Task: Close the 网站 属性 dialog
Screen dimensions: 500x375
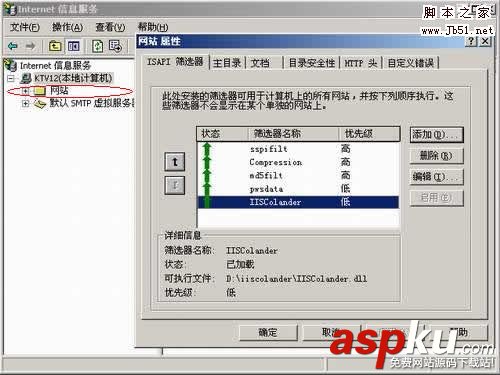Action: (485, 41)
